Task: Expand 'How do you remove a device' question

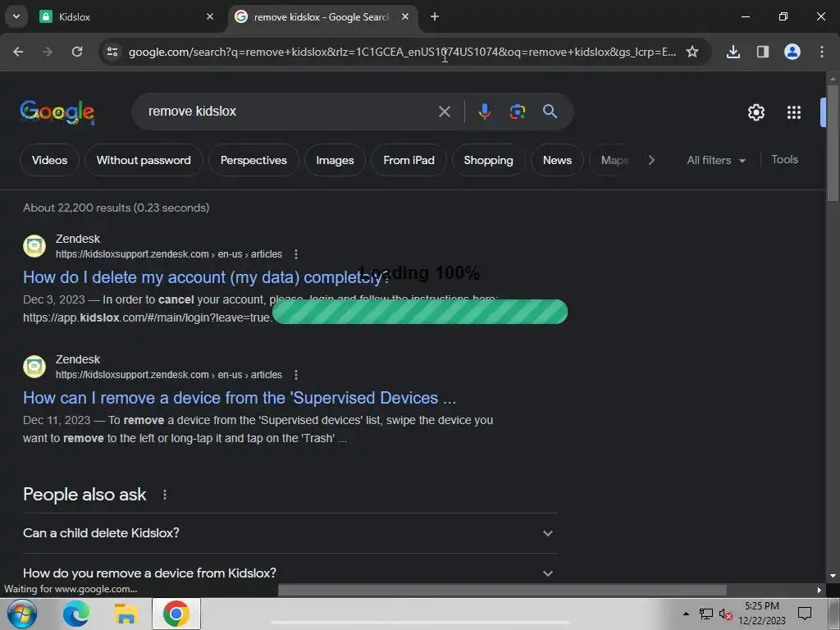Action: pyautogui.click(x=290, y=573)
